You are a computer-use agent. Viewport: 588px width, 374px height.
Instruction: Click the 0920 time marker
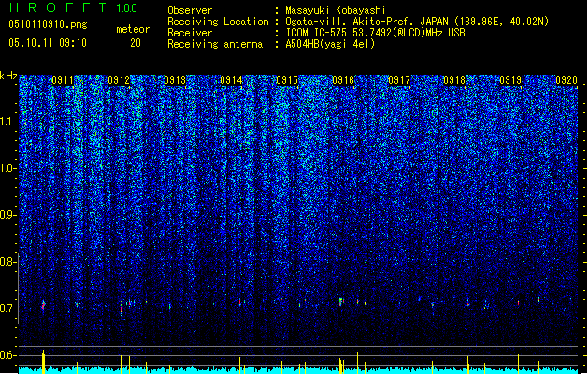point(566,80)
